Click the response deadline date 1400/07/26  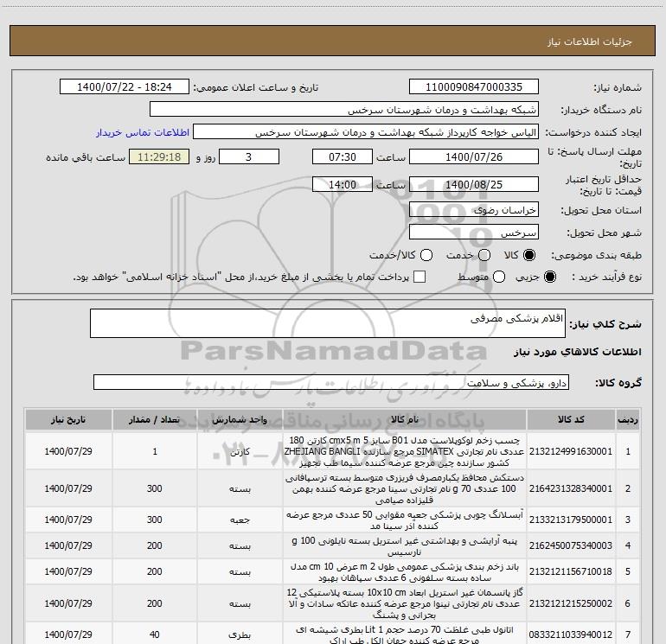(x=474, y=156)
